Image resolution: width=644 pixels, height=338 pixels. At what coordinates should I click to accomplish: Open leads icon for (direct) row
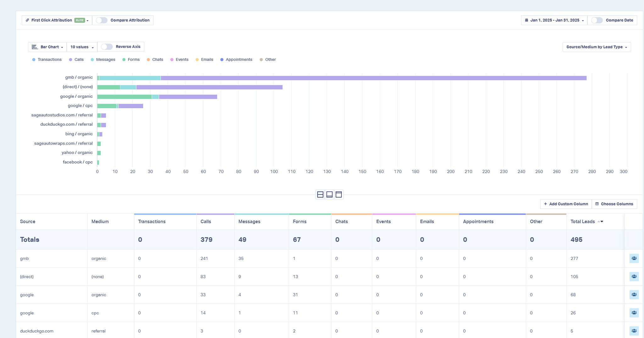tap(634, 277)
